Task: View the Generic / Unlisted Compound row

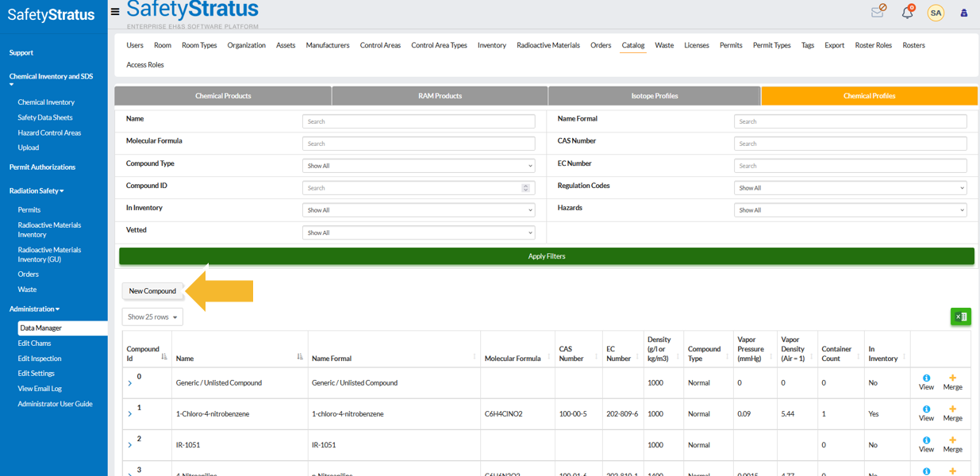Action: (x=926, y=382)
